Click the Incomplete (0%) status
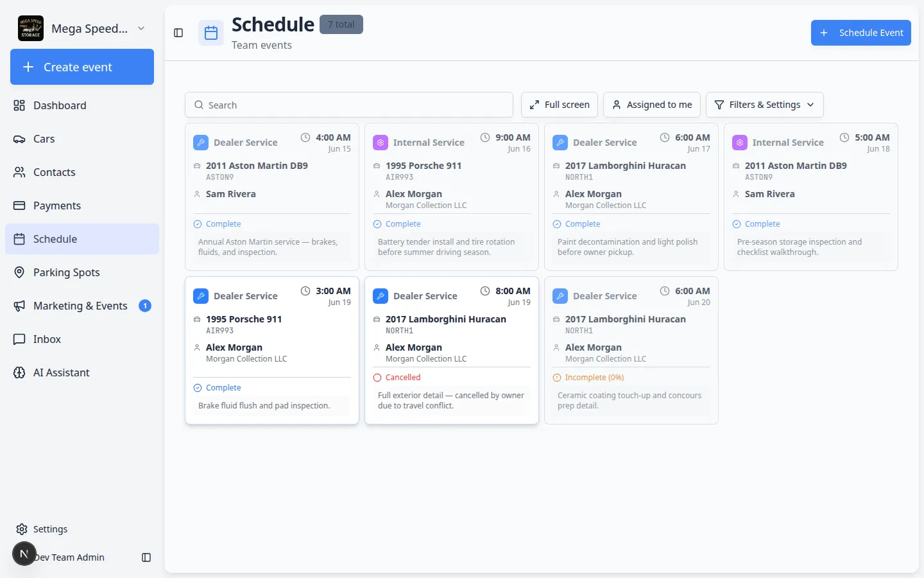 pos(588,378)
